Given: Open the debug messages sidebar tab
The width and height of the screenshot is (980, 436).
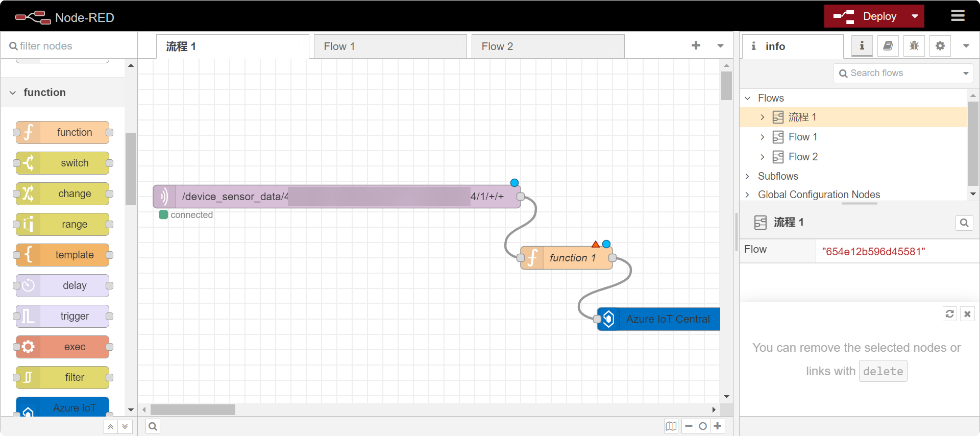Looking at the screenshot, I should point(914,46).
